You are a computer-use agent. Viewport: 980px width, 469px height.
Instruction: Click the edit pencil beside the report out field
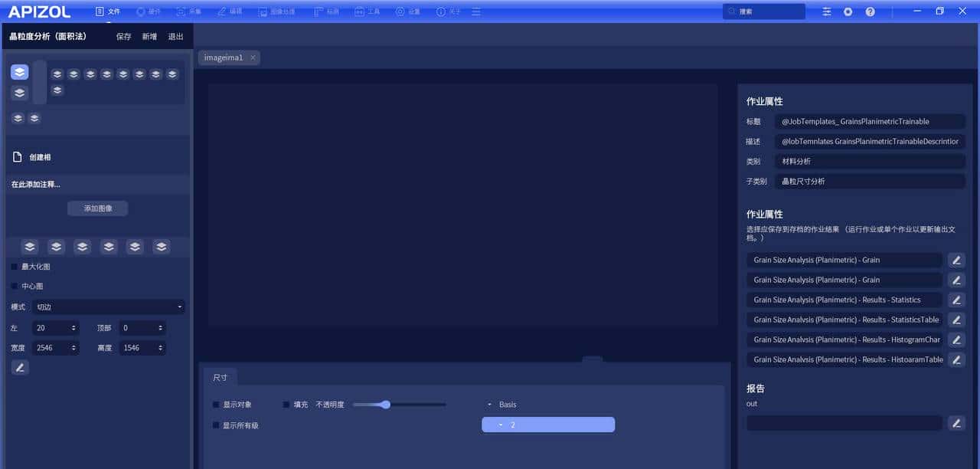(x=956, y=423)
